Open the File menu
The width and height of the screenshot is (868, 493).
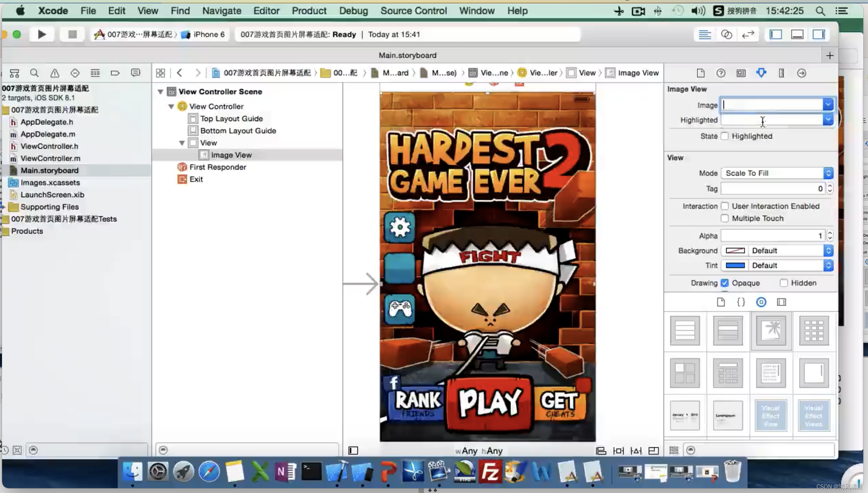tap(88, 11)
